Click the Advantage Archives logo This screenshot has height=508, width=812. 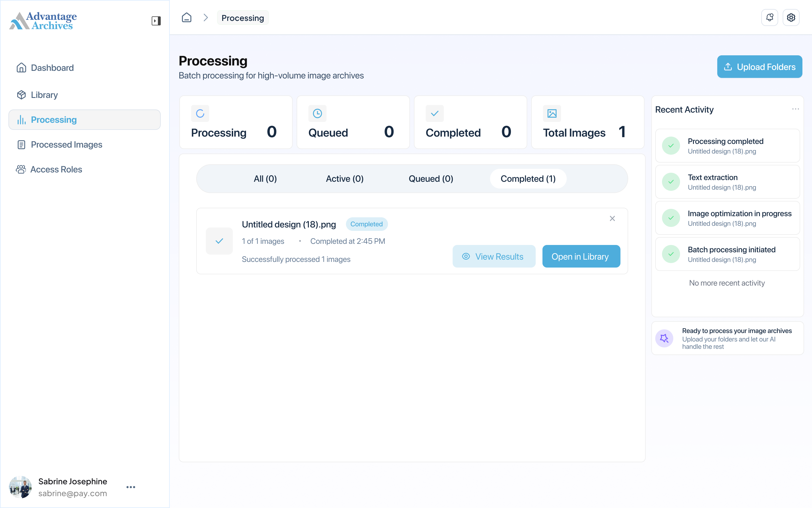43,21
